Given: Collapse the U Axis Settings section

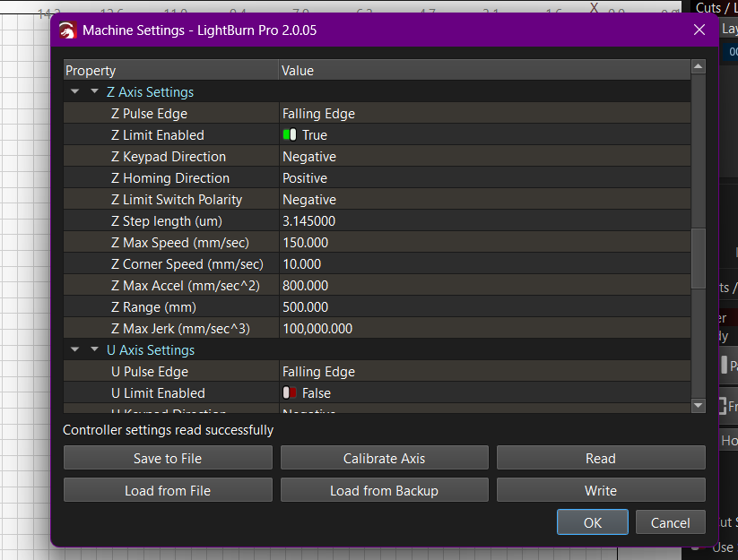Looking at the screenshot, I should pos(94,350).
